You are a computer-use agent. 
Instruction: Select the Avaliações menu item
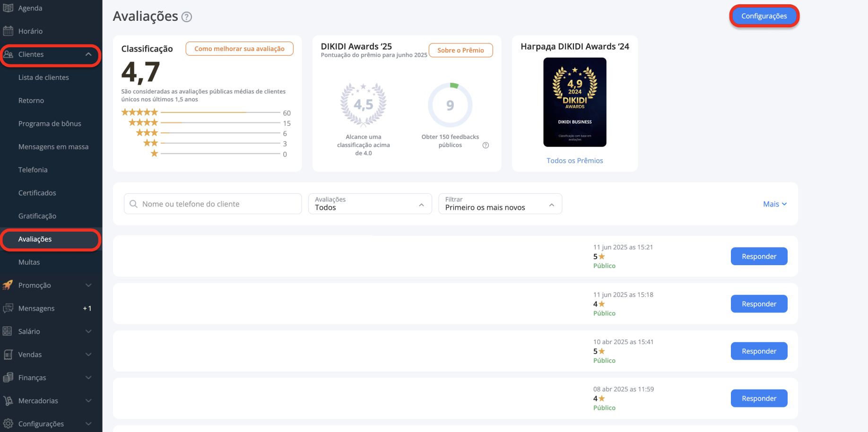(x=51, y=239)
